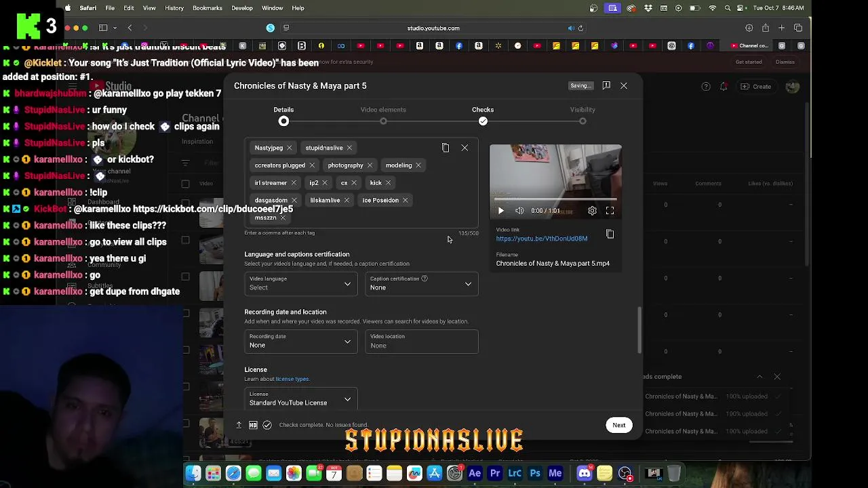Open After Effects from the Dock
Screen dimensions: 868x488
click(475, 473)
